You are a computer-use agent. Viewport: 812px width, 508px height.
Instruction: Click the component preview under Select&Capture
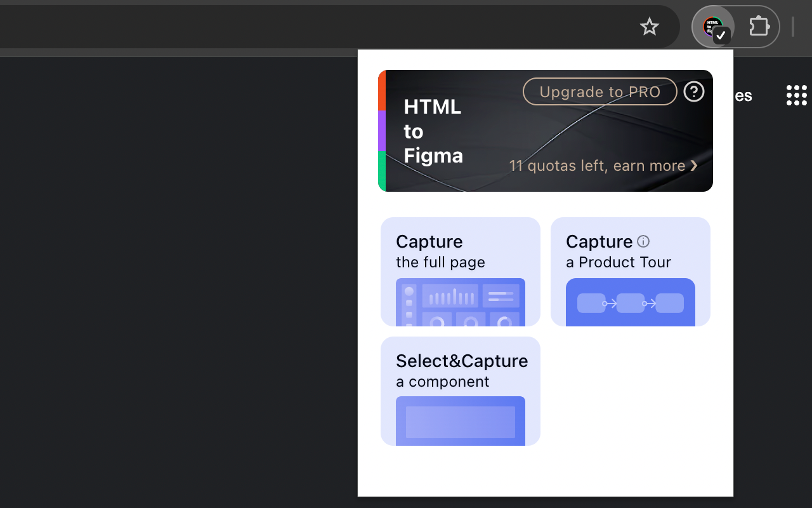pyautogui.click(x=460, y=421)
